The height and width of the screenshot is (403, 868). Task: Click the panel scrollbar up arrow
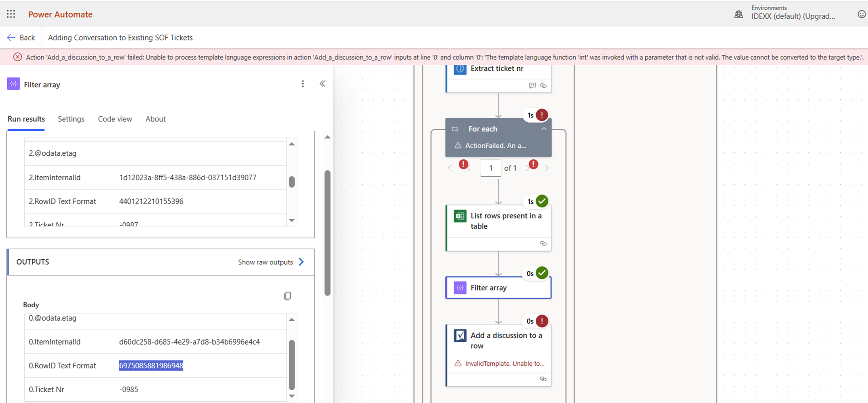click(327, 137)
